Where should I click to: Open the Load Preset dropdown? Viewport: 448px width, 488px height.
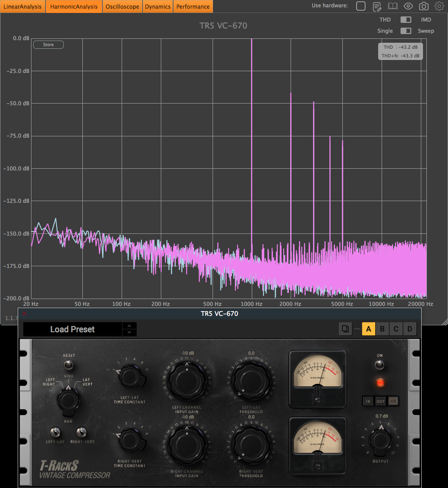pos(72,329)
